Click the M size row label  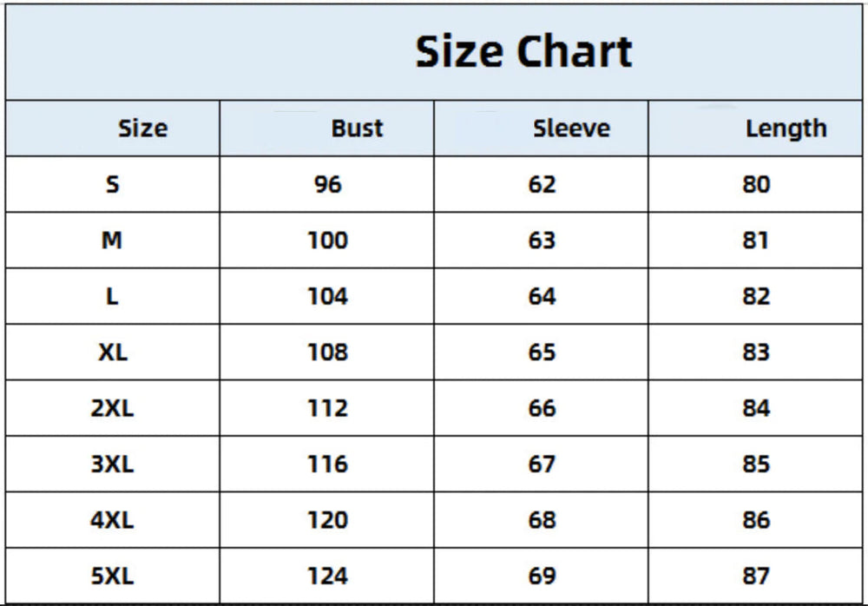[112, 240]
